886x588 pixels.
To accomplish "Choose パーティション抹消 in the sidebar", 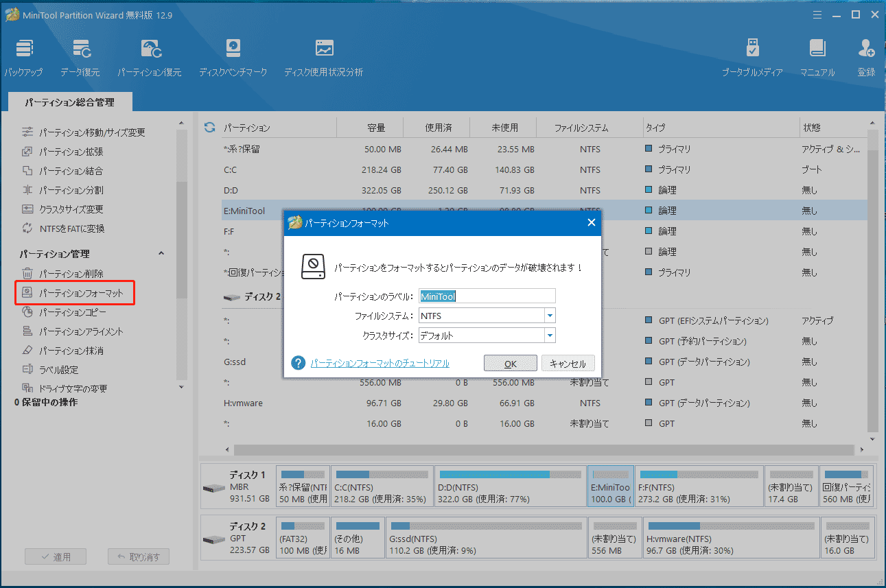I will tap(63, 351).
